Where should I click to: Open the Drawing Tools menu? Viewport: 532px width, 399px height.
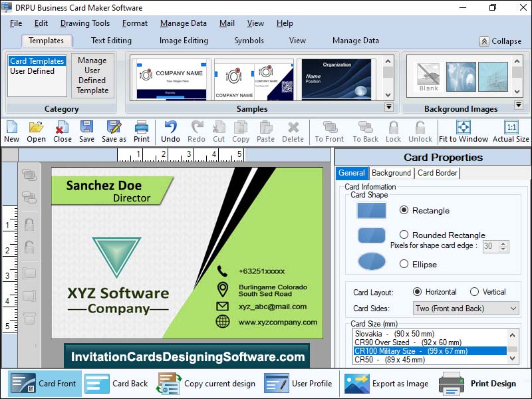84,23
